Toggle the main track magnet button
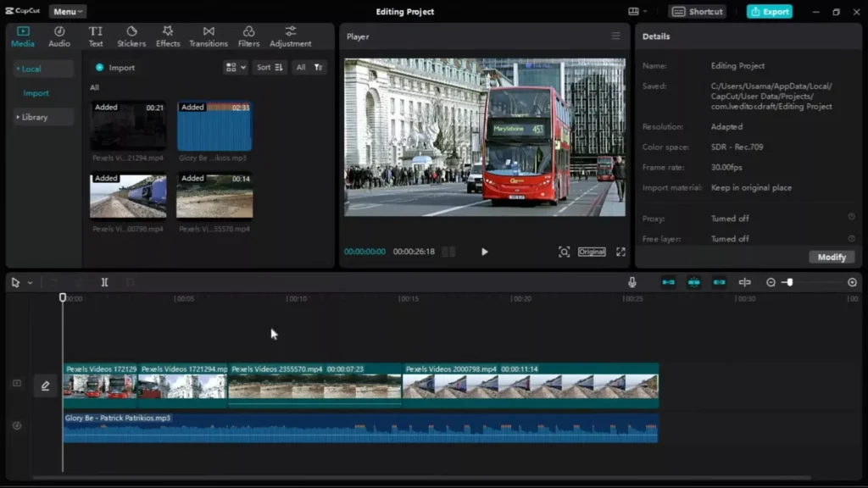This screenshot has width=868, height=488. 668,282
